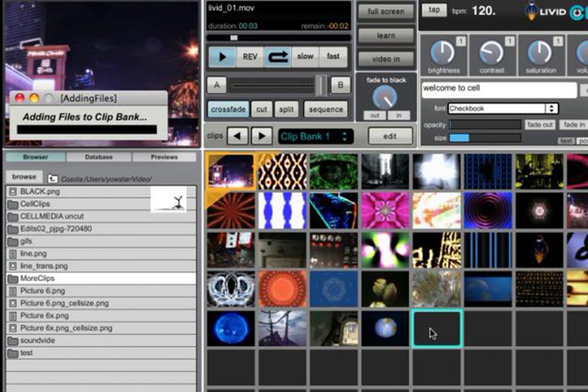Switch to the Previews tab
Screen dimensions: 588x392
(164, 157)
